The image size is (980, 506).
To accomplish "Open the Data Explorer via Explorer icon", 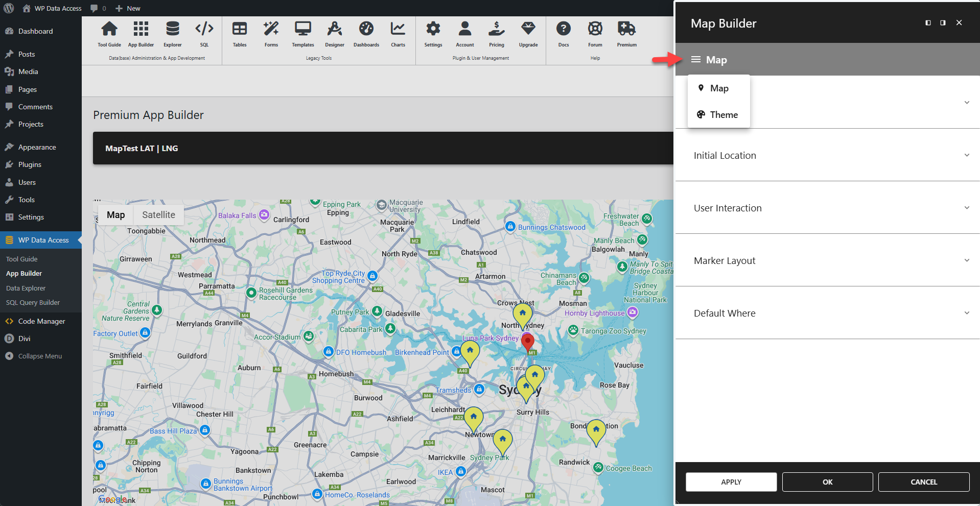I will [x=172, y=34].
